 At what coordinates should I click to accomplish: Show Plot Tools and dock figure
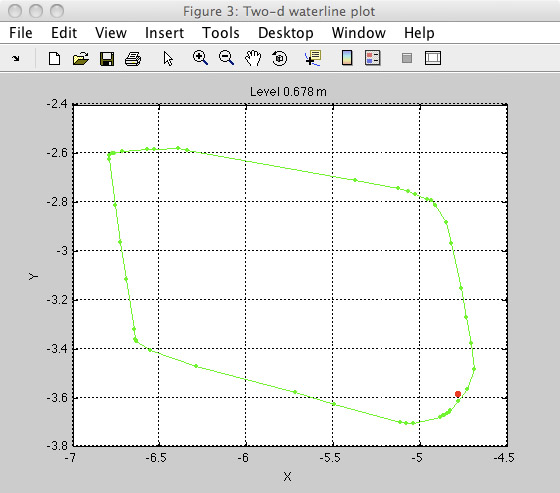pyautogui.click(x=433, y=58)
